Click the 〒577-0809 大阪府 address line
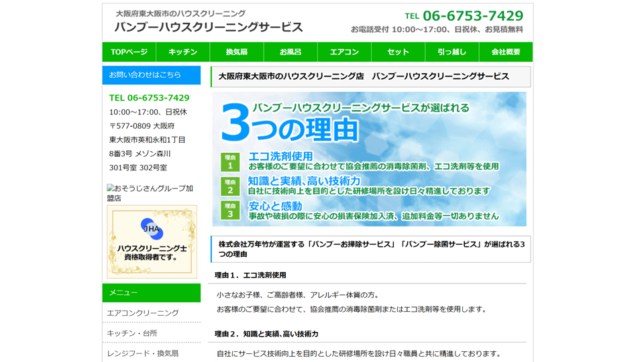This screenshot has width=644, height=362. click(142, 125)
